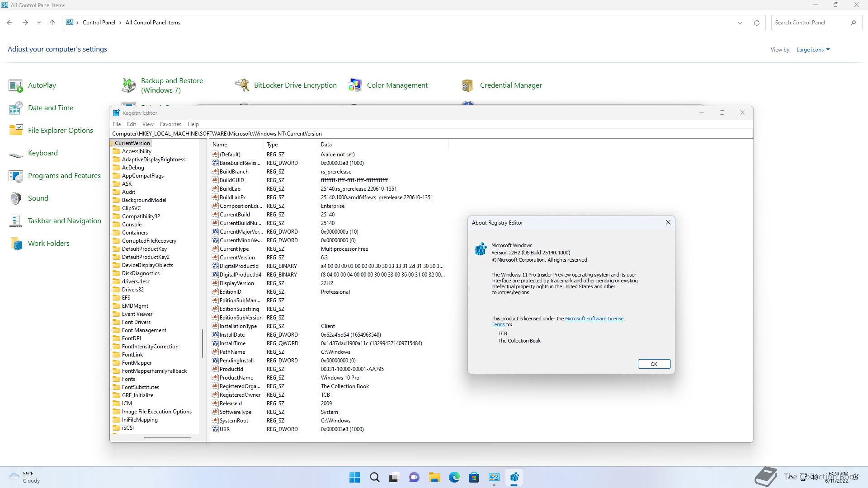
Task: Open Registry Editor Help menu
Action: [193, 124]
